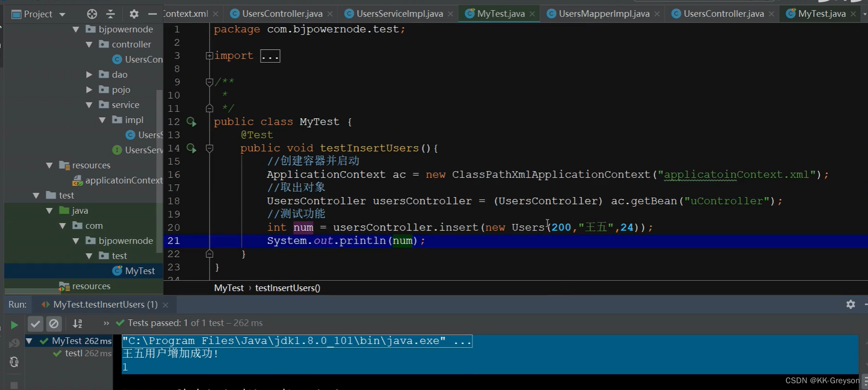Run testInsertUsers from line 14 gutter
Viewport: 868px width, 390px height.
pos(191,149)
